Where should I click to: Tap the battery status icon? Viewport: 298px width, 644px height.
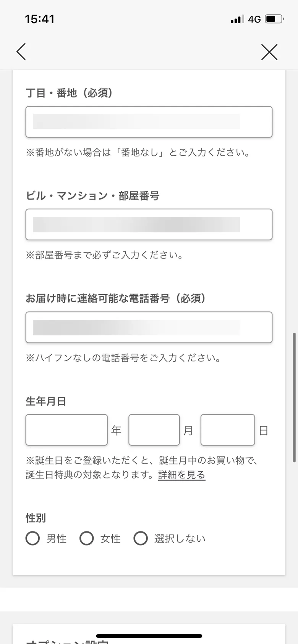(274, 19)
